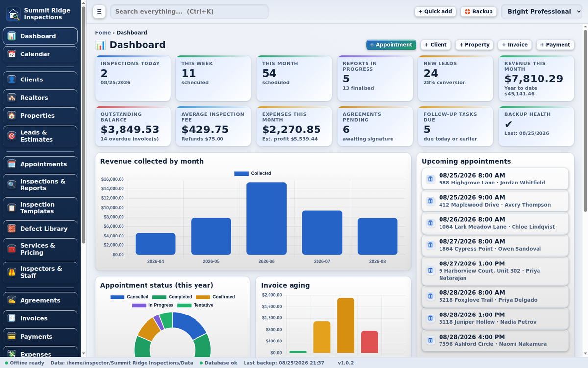588x368 pixels.
Task: Click the Services & Pricing toolbox icon
Action: click(x=12, y=249)
